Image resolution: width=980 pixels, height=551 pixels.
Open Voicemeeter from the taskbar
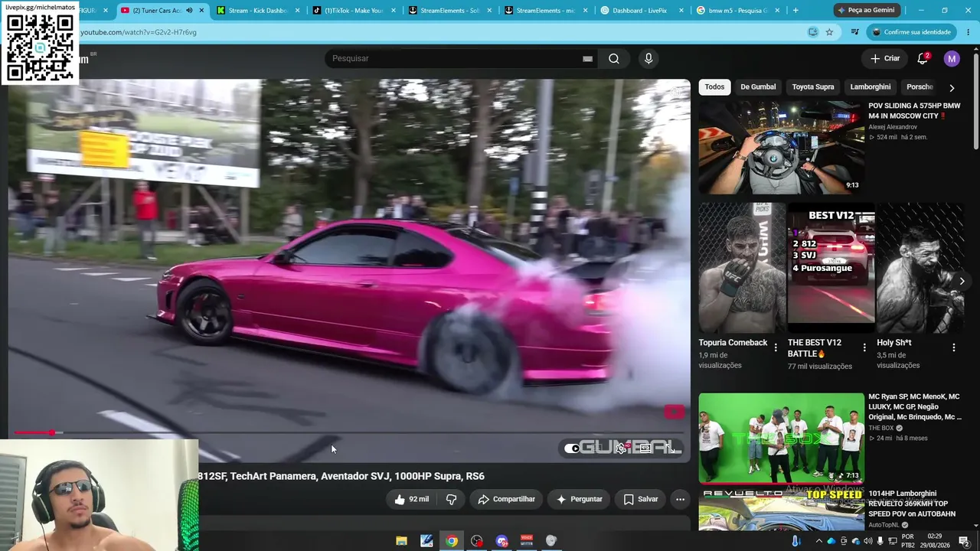[527, 541]
